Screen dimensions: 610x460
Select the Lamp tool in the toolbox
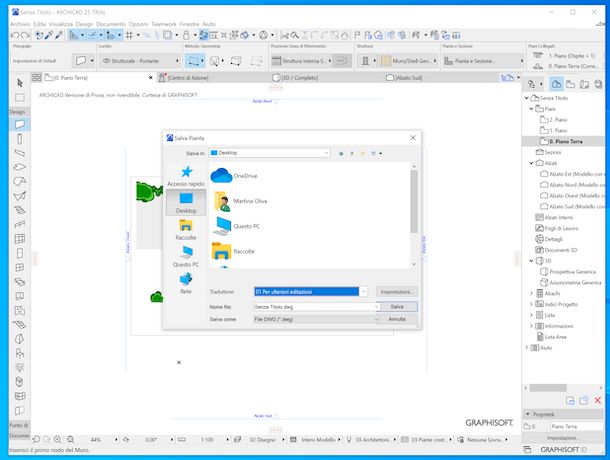(x=20, y=367)
